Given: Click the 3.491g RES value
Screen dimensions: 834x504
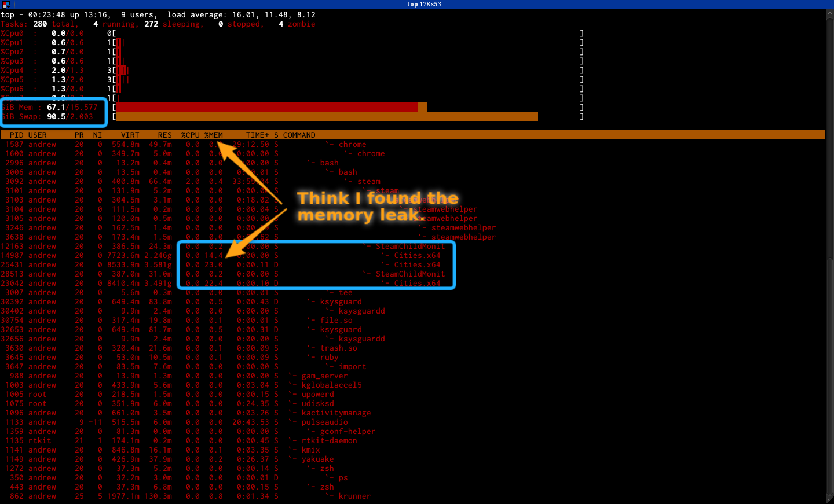Looking at the screenshot, I should pyautogui.click(x=158, y=283).
